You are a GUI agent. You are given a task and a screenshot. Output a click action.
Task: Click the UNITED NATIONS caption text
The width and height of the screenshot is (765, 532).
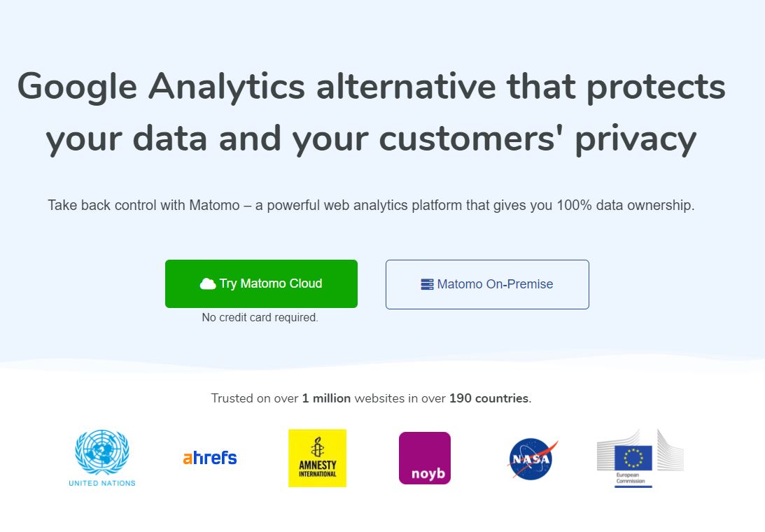102,483
